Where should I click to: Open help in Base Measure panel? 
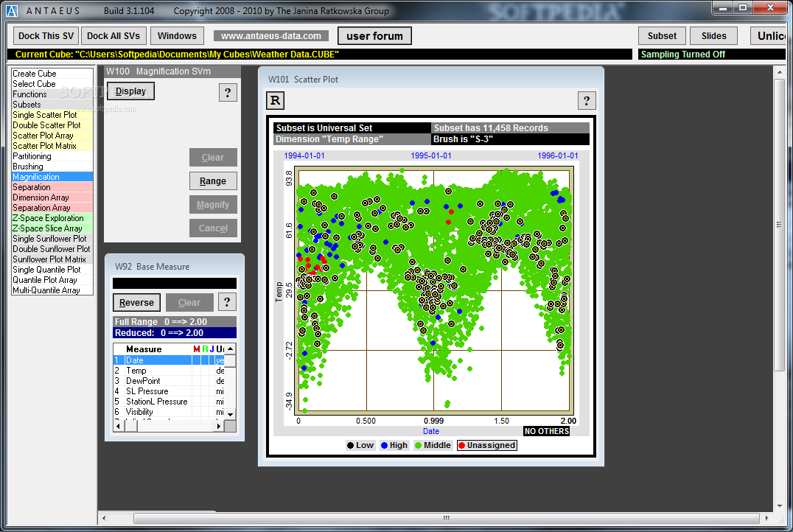227,302
